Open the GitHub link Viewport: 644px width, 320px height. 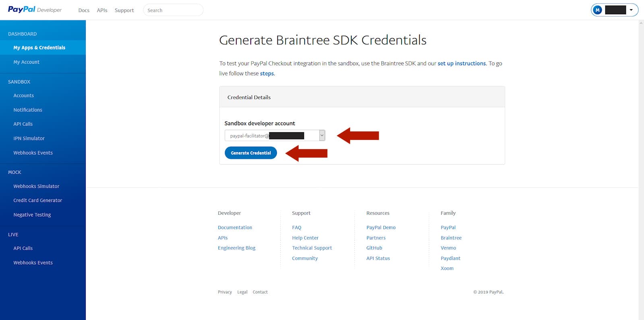(374, 248)
